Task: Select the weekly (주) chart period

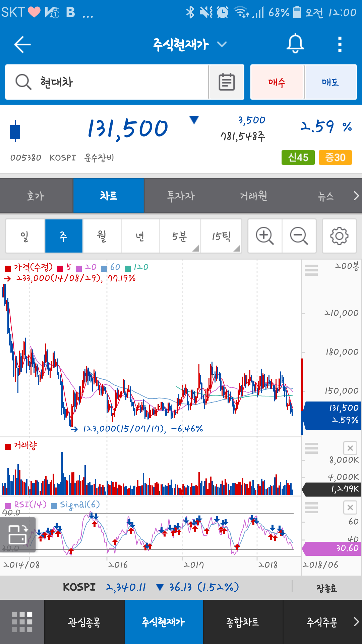Action: tap(64, 236)
